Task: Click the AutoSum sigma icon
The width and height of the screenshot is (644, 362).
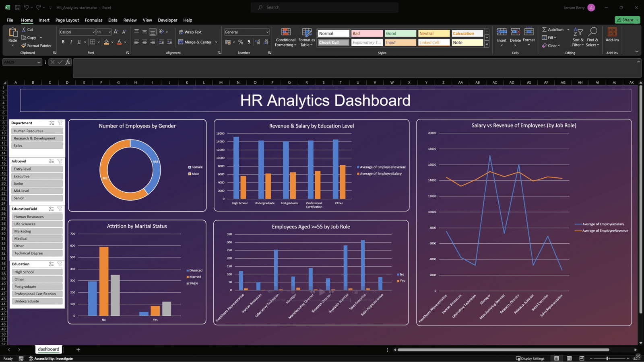Action: (544, 29)
